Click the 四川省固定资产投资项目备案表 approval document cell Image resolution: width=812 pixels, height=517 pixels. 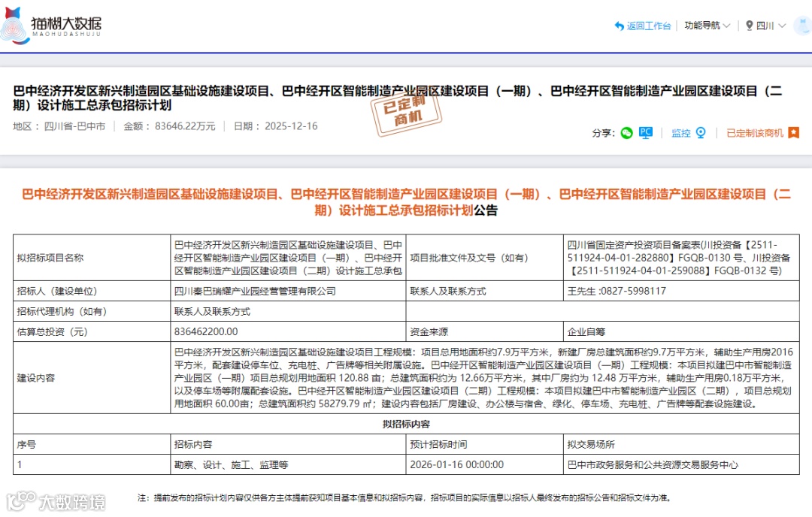(x=681, y=258)
